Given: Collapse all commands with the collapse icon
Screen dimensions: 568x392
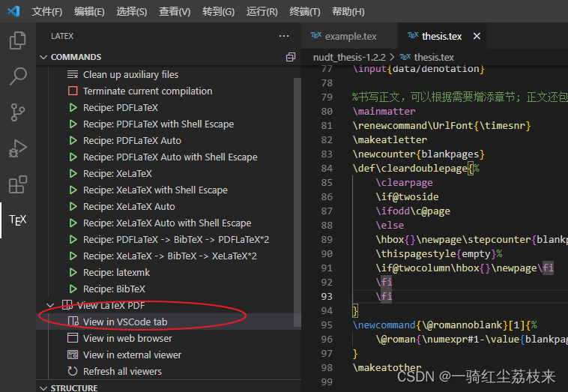Looking at the screenshot, I should tap(291, 57).
